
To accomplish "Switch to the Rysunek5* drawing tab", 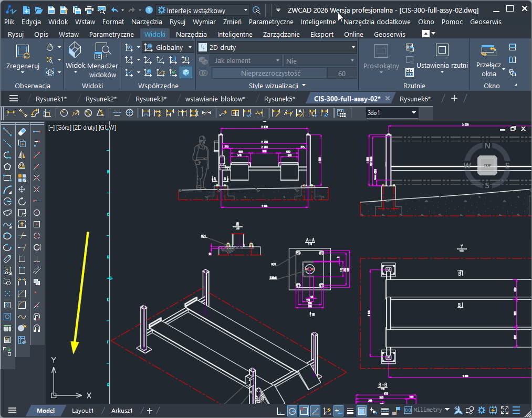I will coord(279,99).
